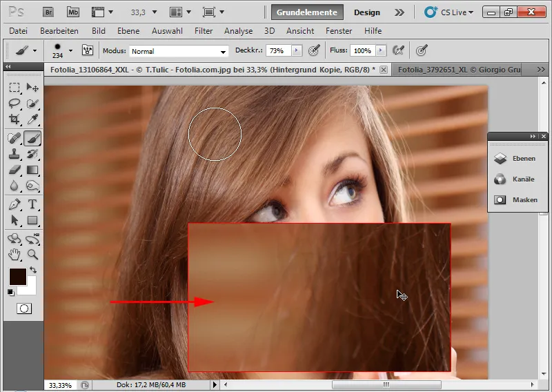This screenshot has width=552, height=392.
Task: Show more workspaces chevron
Action: tap(400, 12)
